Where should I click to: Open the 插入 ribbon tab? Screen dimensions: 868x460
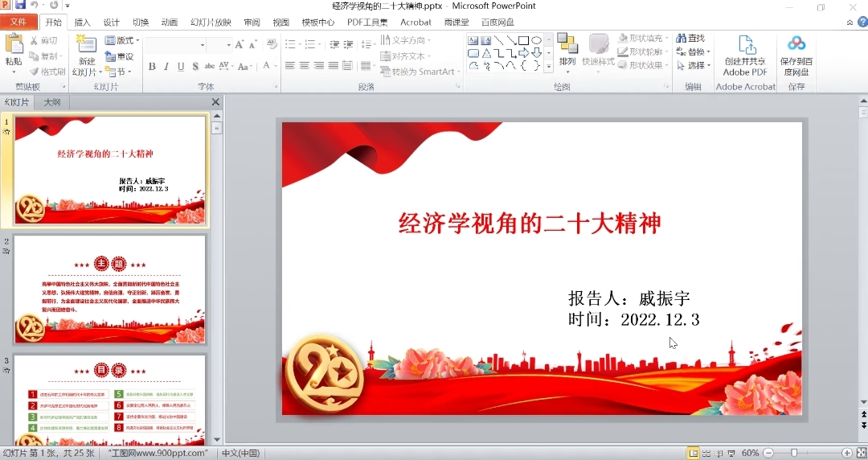82,23
